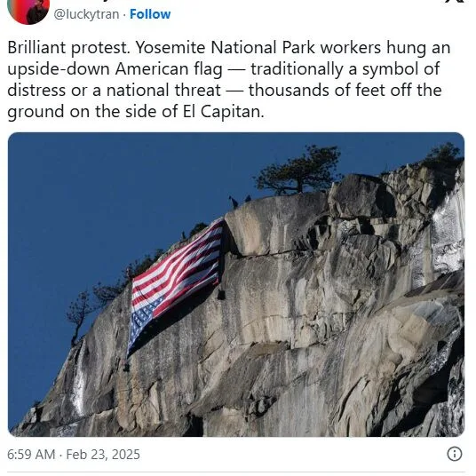The height and width of the screenshot is (476, 476).
Task: Click the blue Follow link
Action: [150, 14]
